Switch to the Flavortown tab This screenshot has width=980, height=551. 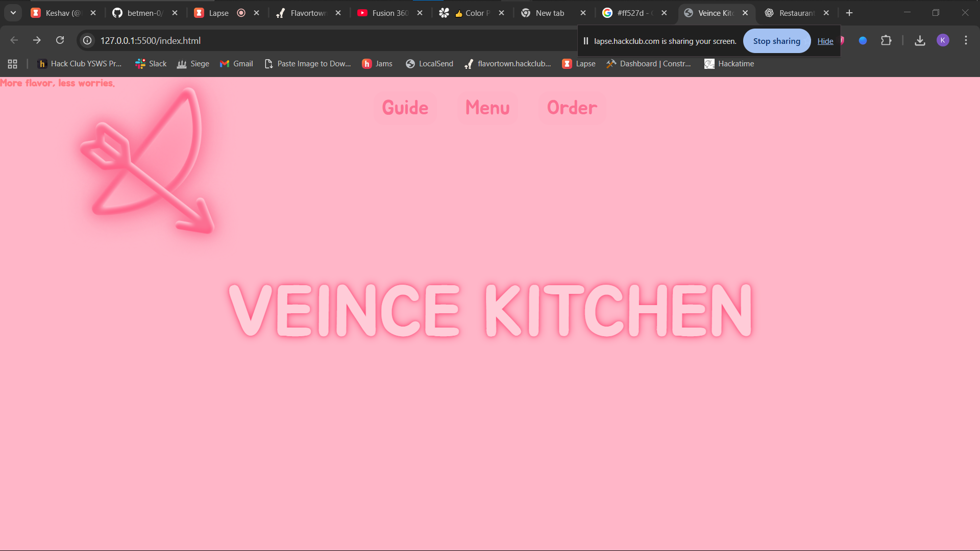(307, 13)
